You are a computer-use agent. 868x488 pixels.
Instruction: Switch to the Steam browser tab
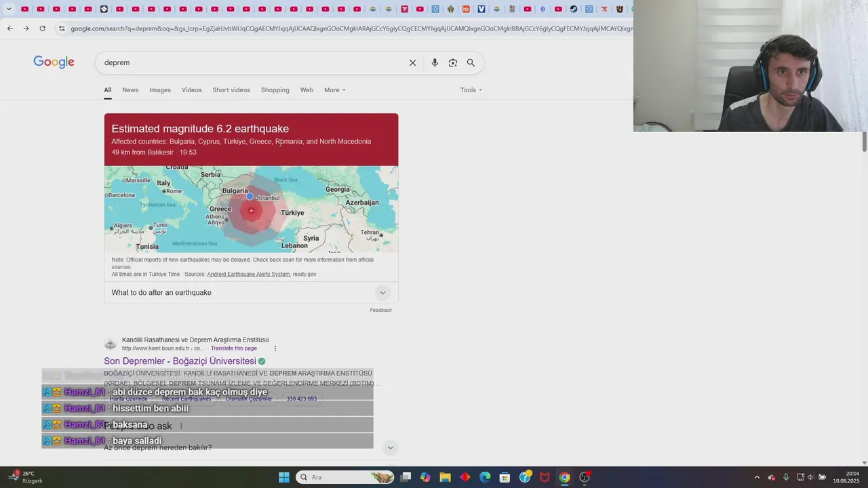pyautogui.click(x=573, y=9)
